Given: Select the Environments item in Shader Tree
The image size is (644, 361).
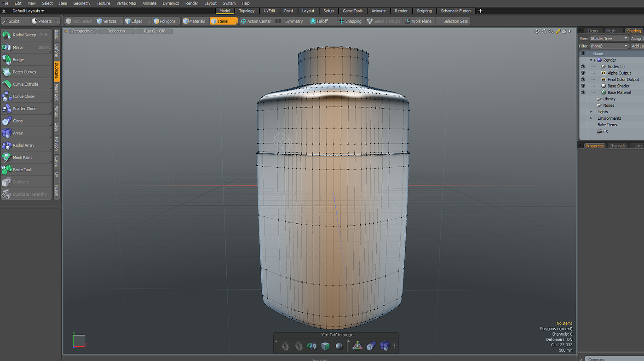Looking at the screenshot, I should (609, 118).
